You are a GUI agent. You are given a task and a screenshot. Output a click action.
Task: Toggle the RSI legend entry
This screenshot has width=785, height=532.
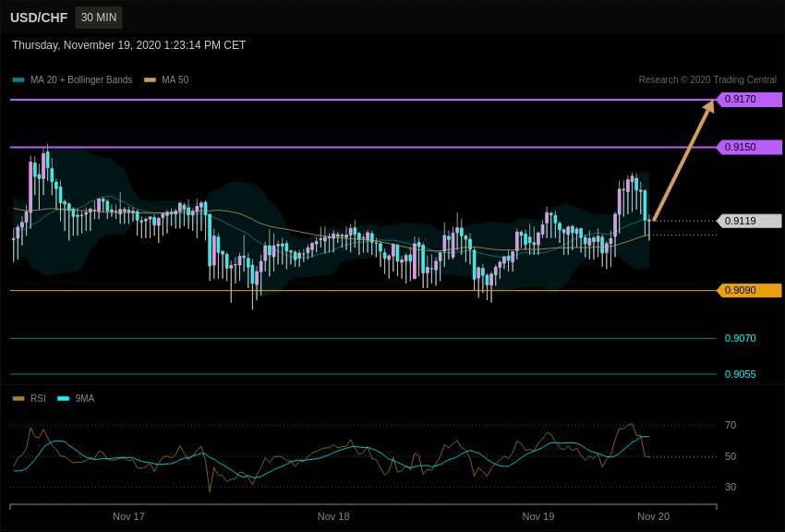coord(29,398)
